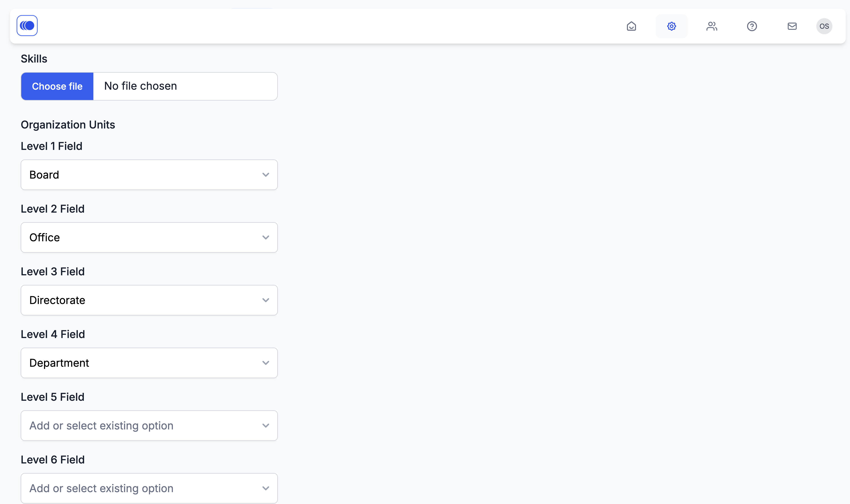This screenshot has height=504, width=850.
Task: Click the chevron arrow in the Department selector
Action: tap(266, 363)
